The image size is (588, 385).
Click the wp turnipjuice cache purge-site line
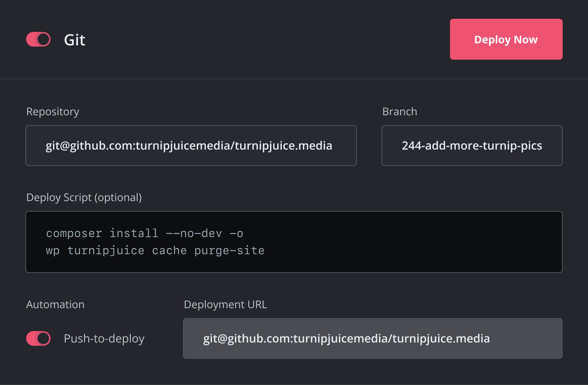coord(155,251)
